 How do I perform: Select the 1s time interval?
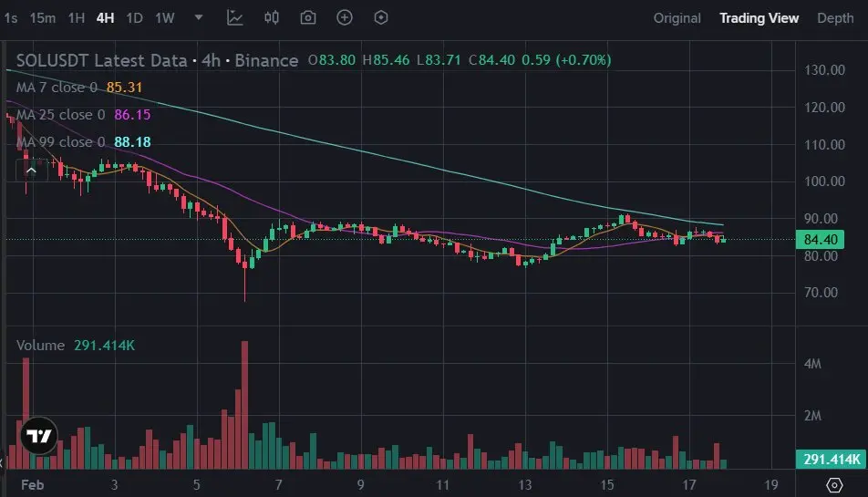(11, 18)
